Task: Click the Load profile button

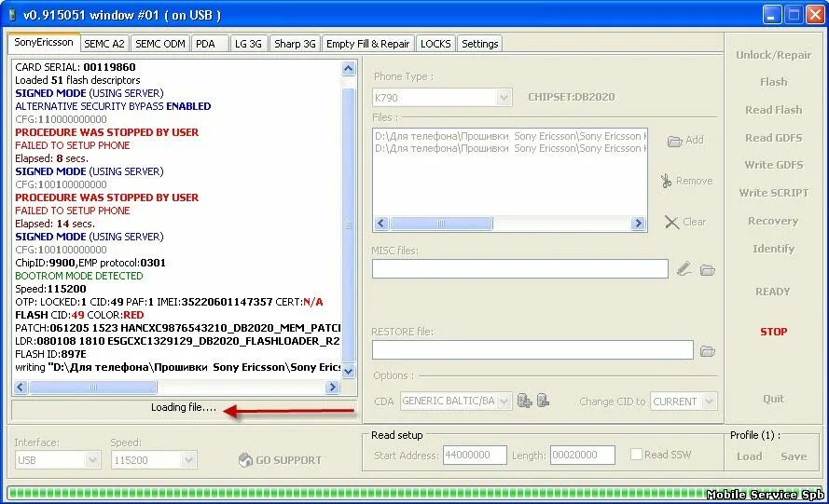Action: pyautogui.click(x=750, y=456)
